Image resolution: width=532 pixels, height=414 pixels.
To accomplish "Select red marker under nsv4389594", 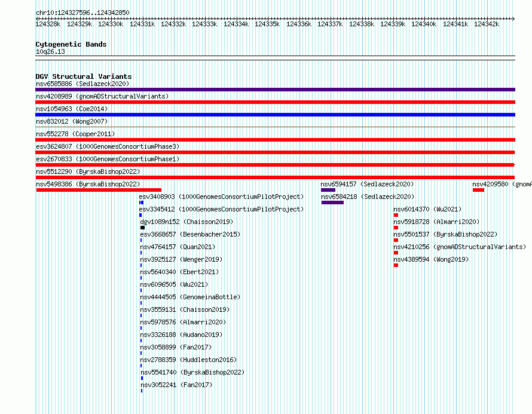I will (396, 265).
